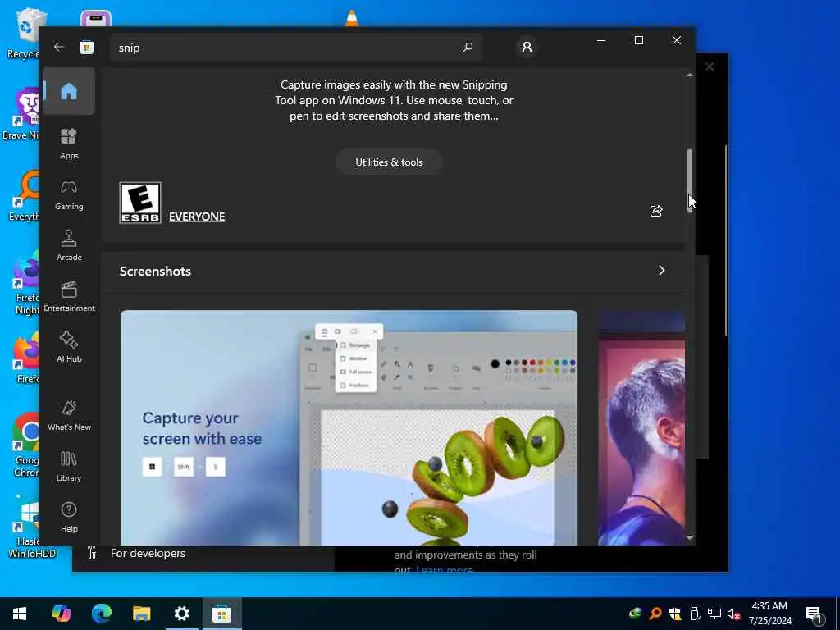Open the Apps section

[x=69, y=144]
